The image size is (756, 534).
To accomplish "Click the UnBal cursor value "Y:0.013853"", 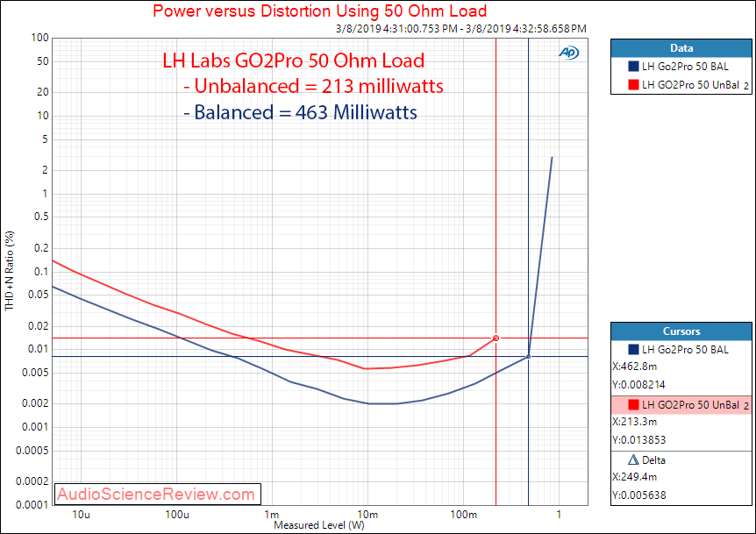I will pos(638,440).
